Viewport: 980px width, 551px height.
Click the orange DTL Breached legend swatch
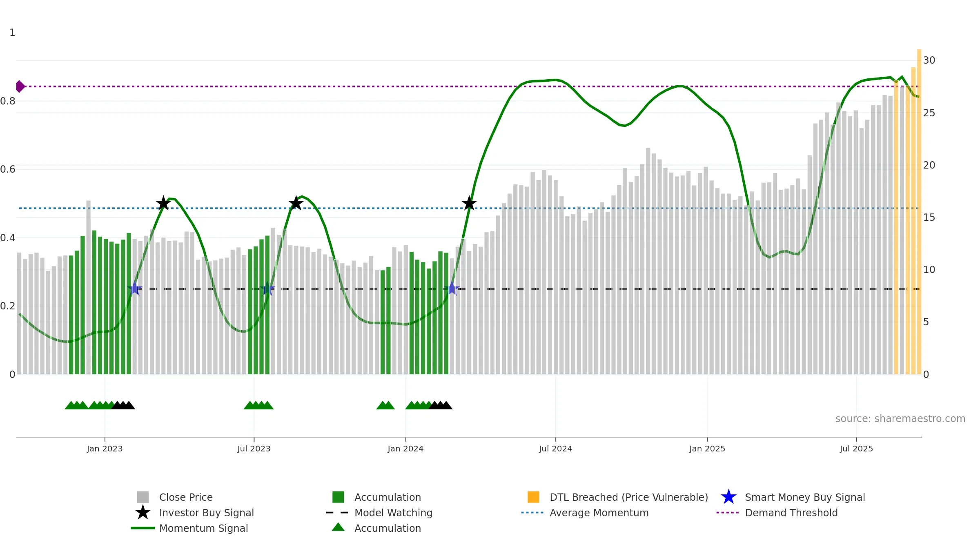[x=533, y=497]
